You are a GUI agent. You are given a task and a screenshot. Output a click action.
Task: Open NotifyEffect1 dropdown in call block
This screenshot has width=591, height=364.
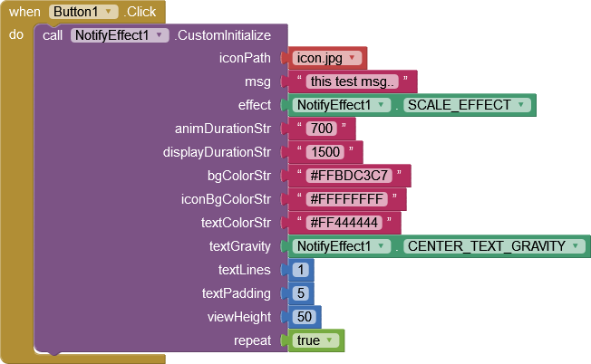point(160,35)
